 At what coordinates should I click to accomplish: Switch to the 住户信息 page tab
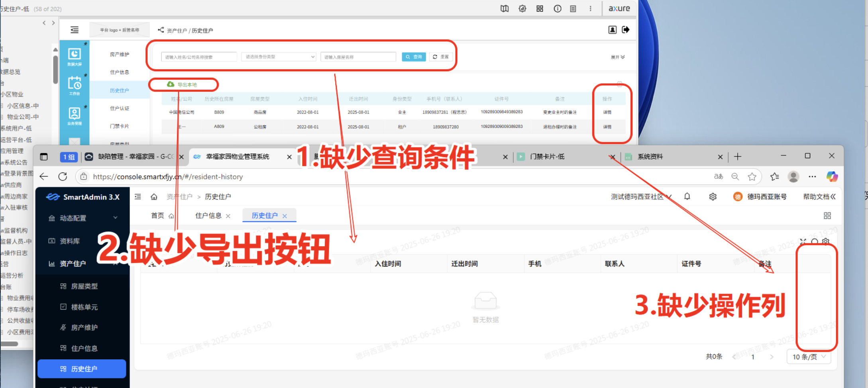pyautogui.click(x=208, y=216)
